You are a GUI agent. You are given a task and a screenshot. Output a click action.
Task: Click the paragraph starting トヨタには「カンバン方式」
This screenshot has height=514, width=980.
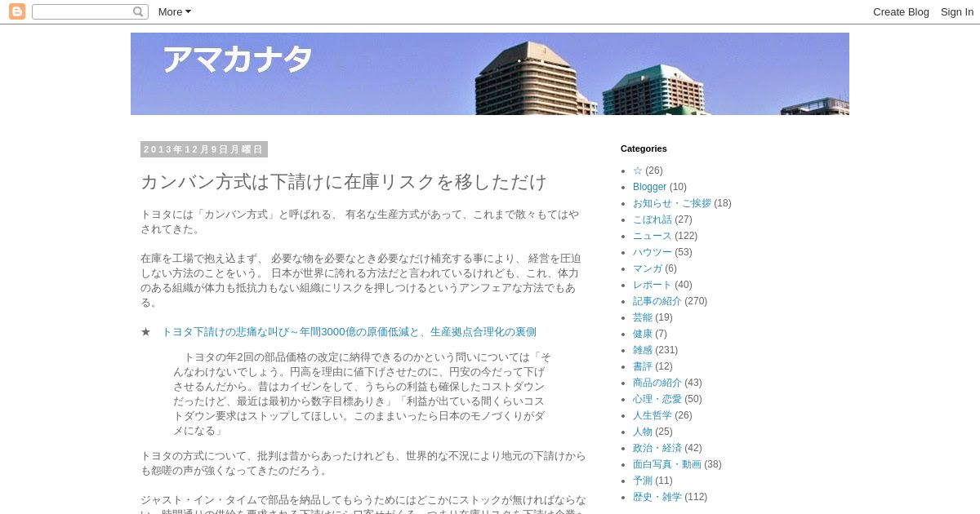[x=360, y=222]
